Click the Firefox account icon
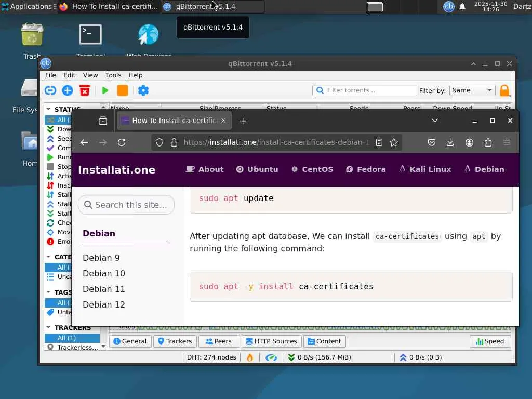 point(469,142)
